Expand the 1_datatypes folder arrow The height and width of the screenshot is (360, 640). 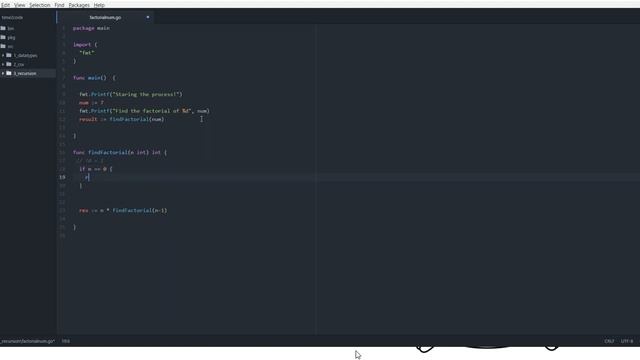point(3,55)
